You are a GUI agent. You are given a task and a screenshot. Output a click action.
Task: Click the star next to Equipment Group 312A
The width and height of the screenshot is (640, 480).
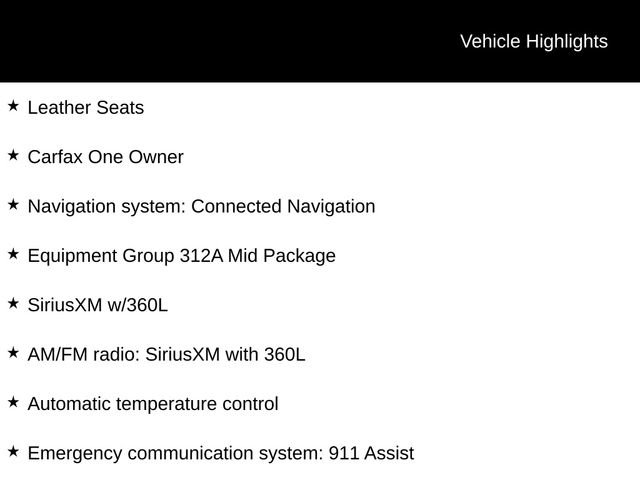coord(13,254)
